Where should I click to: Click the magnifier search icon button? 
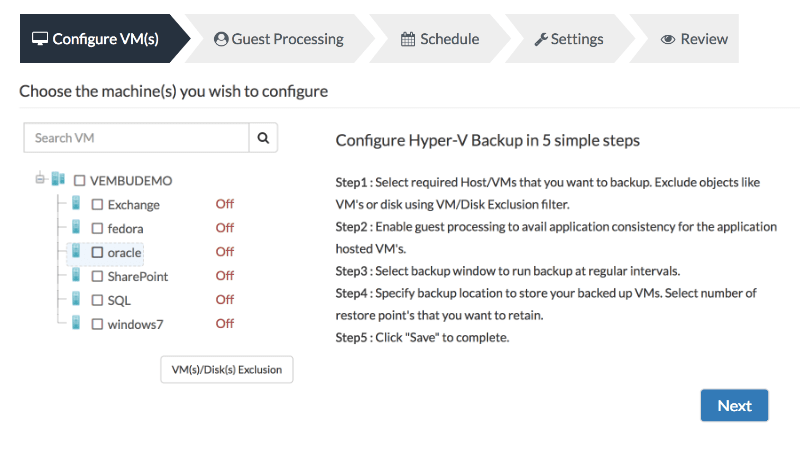263,138
